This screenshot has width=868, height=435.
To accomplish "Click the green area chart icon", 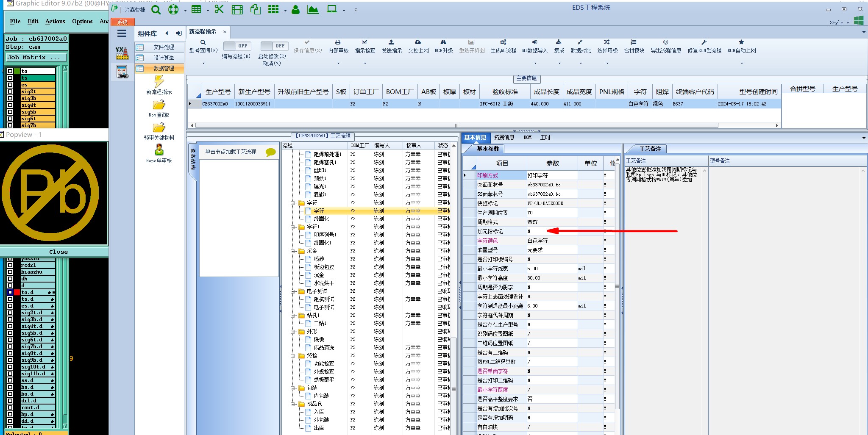I will (313, 9).
